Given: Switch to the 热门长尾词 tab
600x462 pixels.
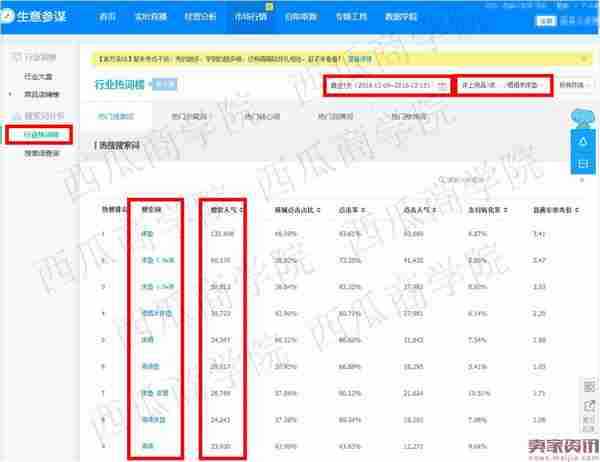Looking at the screenshot, I should click(x=189, y=116).
